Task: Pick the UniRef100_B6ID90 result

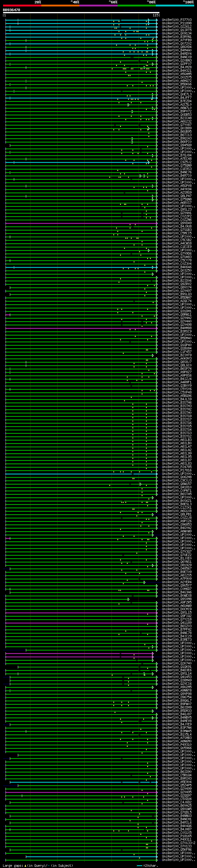Action: click(x=177, y=771)
